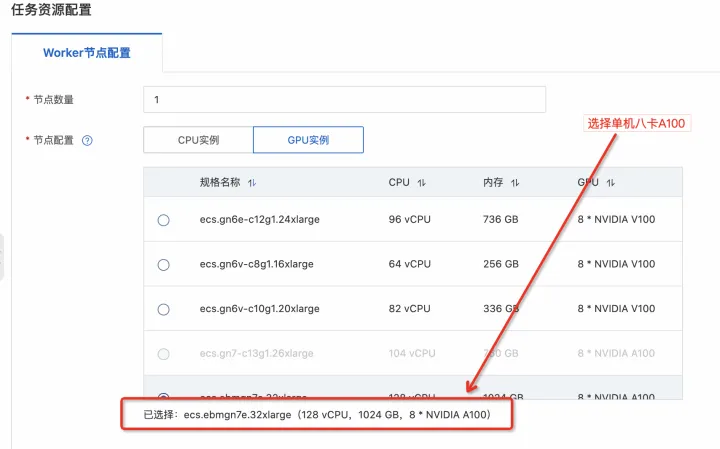720x449 pixels.
Task: Click the 规格名称 column header
Action: (220, 183)
